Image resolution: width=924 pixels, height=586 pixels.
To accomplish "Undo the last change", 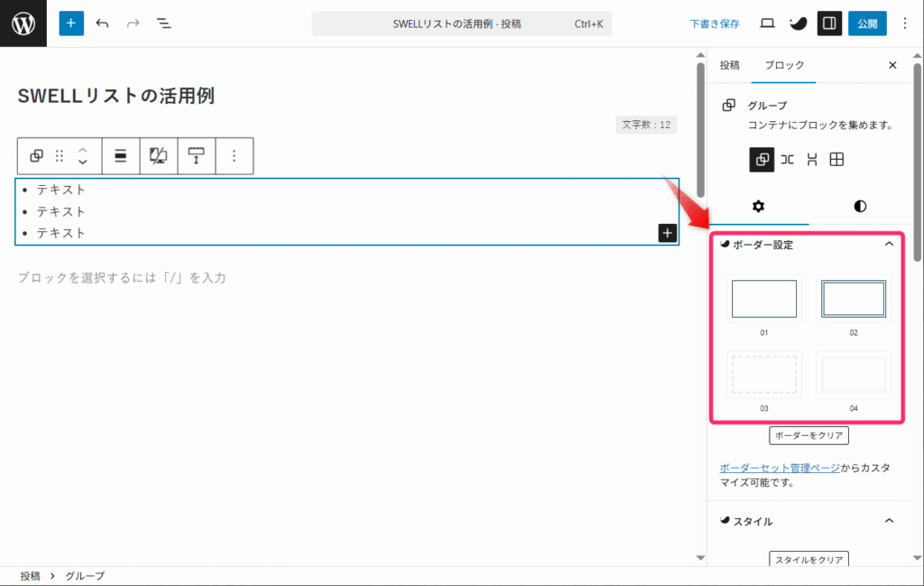I will [x=102, y=23].
